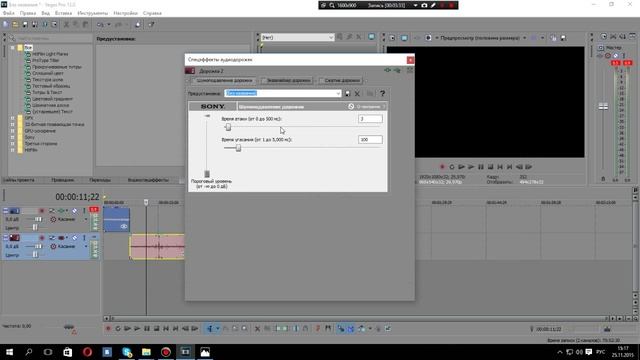The image size is (640, 360).
Task: Open the Правка menu
Action: click(28, 13)
